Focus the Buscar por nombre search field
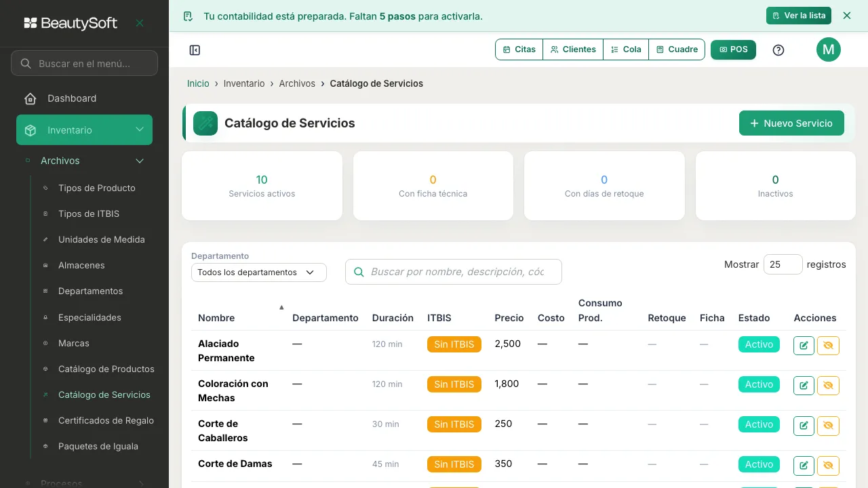Image resolution: width=868 pixels, height=488 pixels. point(454,272)
